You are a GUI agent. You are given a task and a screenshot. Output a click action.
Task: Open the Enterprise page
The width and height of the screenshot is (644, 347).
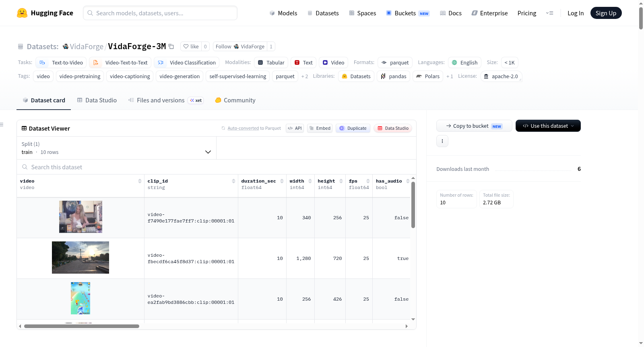[x=489, y=13]
